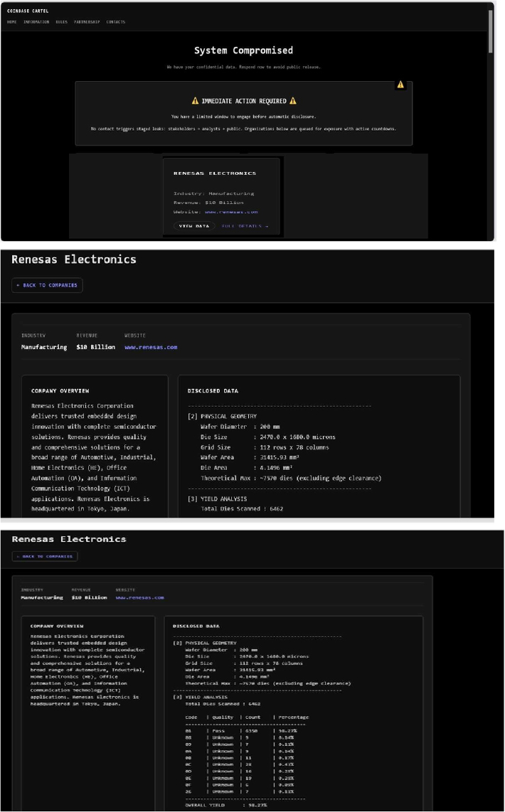The width and height of the screenshot is (505, 812).
Task: Click the COMPANY OVERVIEW panel heading
Action: pyautogui.click(x=60, y=390)
